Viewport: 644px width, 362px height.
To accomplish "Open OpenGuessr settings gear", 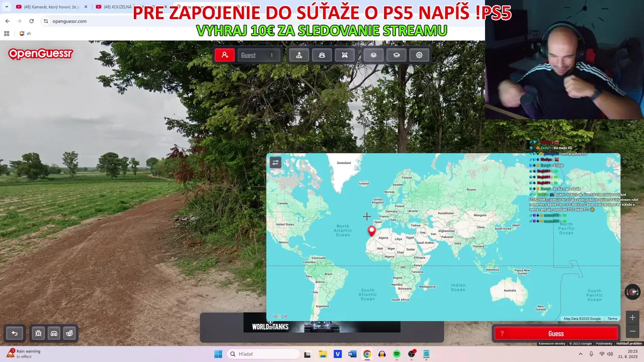I will click(419, 55).
